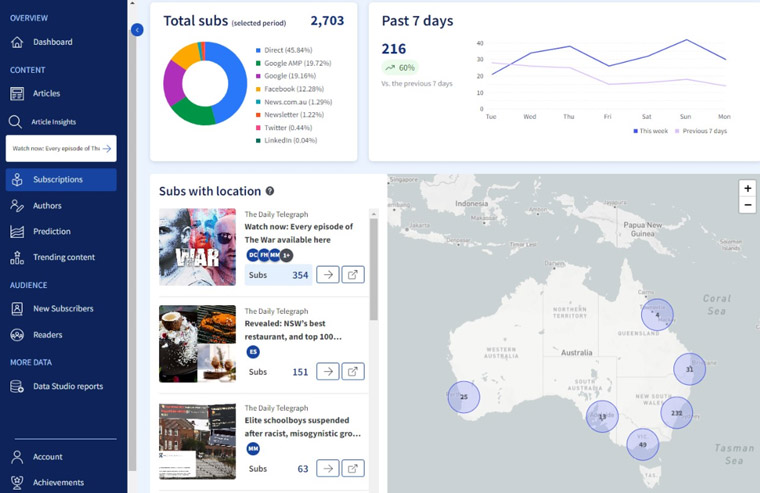This screenshot has width=760, height=493.
Task: Click 'Watch now: Every episode of The War' title
Action: 299,233
